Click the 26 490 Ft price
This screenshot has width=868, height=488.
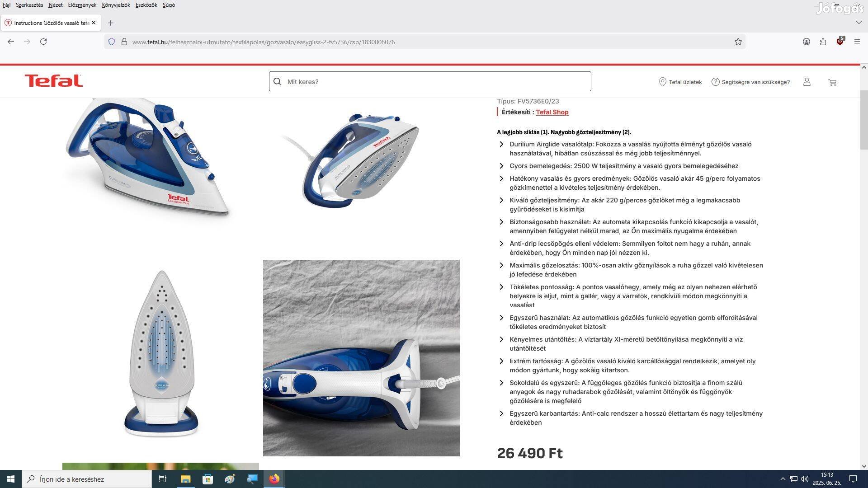530,453
